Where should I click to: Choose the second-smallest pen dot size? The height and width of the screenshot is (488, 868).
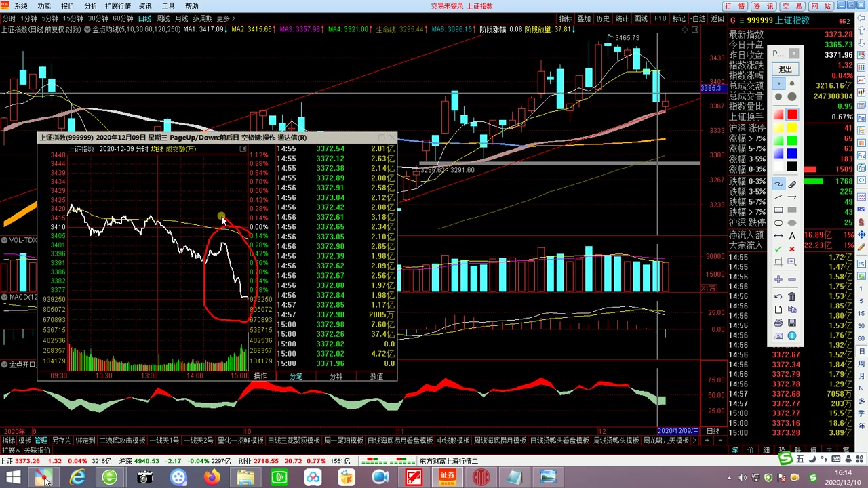coord(792,84)
